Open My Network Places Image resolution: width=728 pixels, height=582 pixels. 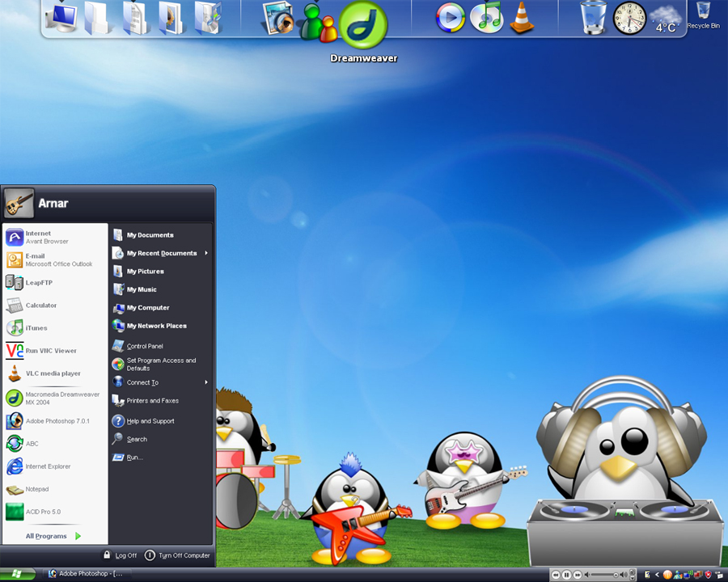[x=160, y=325]
